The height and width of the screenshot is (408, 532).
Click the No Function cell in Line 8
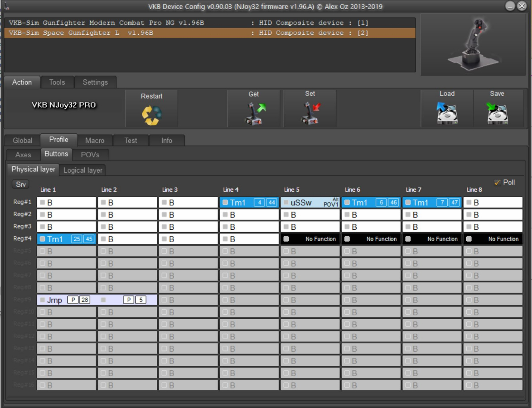click(x=493, y=239)
